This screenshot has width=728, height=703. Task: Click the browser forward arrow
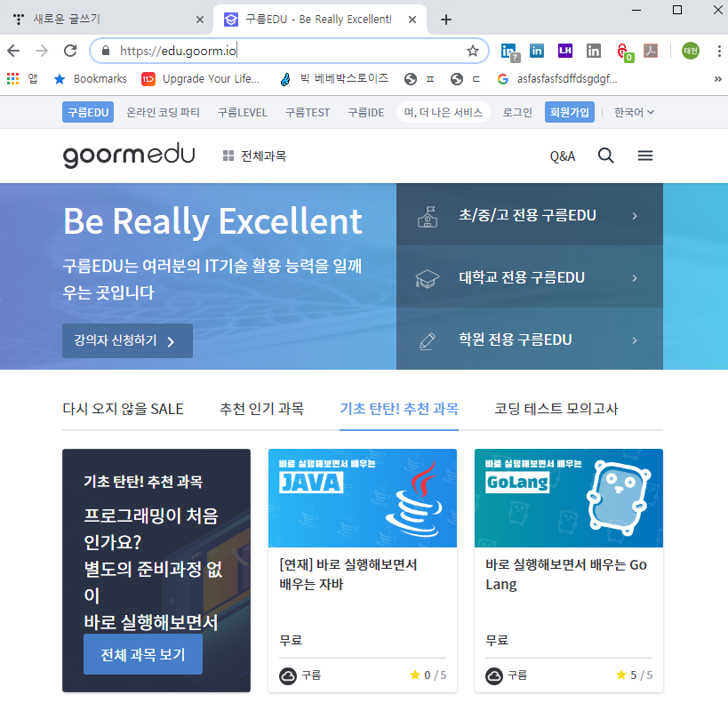coord(42,51)
